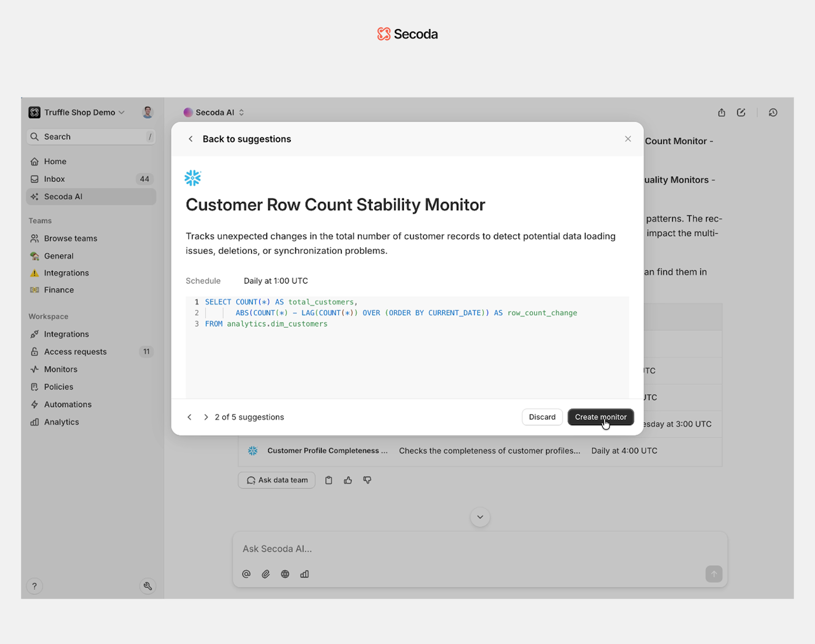The image size is (815, 644).
Task: Click the attachment paperclip icon
Action: click(266, 574)
